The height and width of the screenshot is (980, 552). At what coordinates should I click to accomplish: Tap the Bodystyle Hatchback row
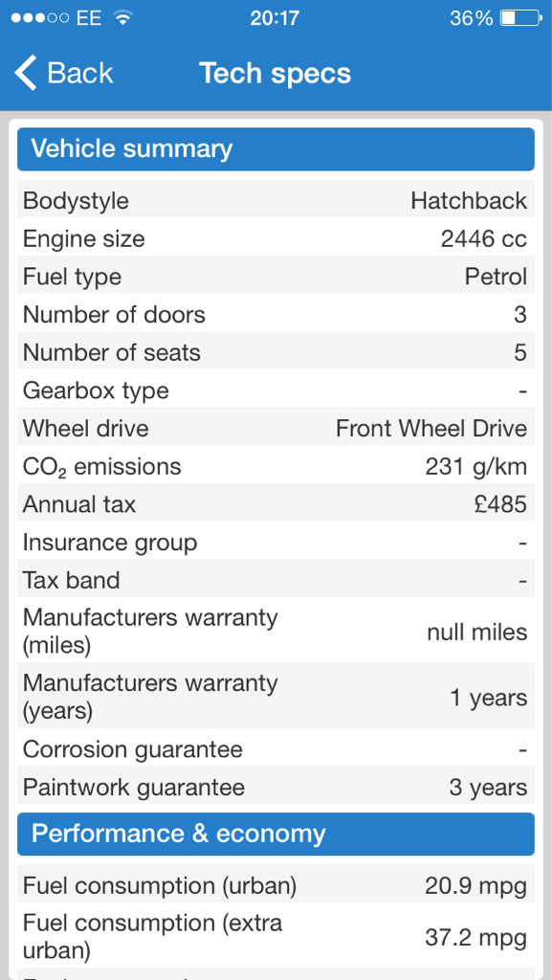276,201
